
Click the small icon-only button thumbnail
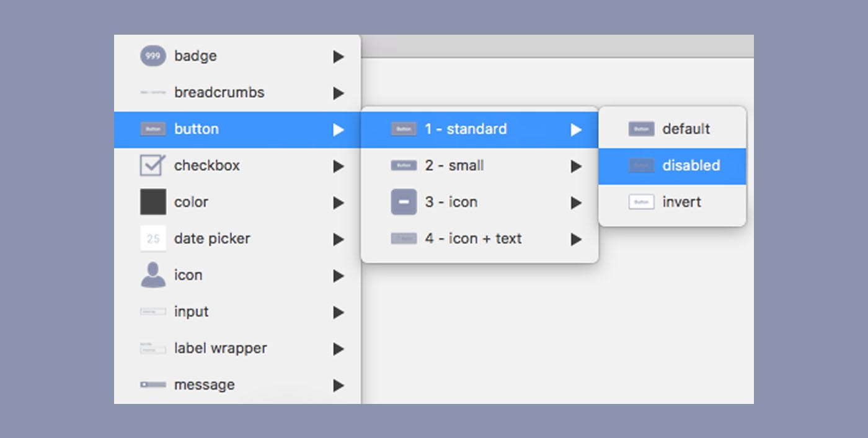coord(403,202)
